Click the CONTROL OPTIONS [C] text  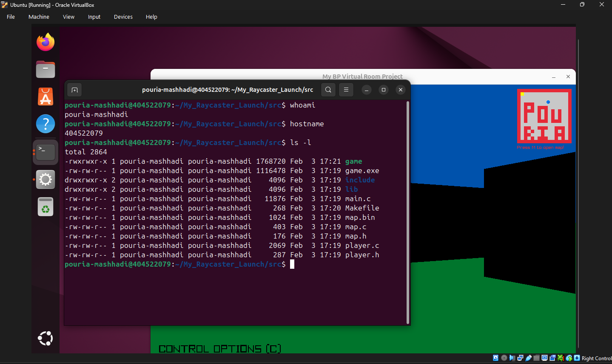pyautogui.click(x=220, y=349)
